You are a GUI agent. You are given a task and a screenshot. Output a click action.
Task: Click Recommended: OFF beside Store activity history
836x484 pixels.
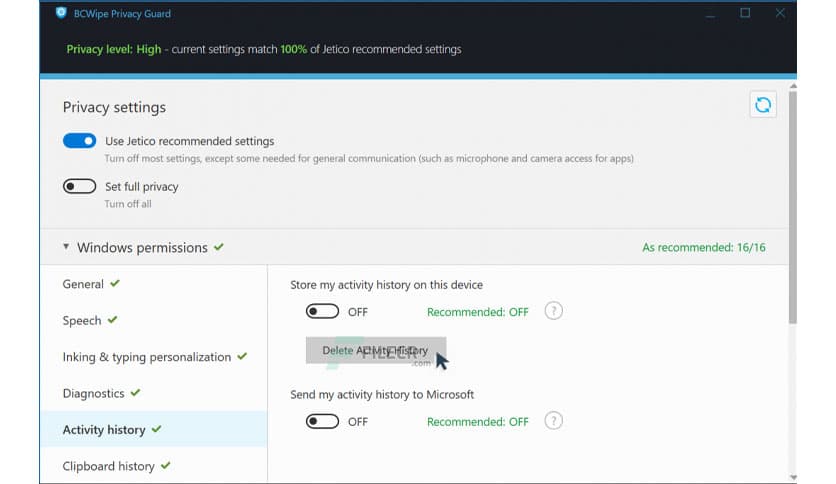477,312
